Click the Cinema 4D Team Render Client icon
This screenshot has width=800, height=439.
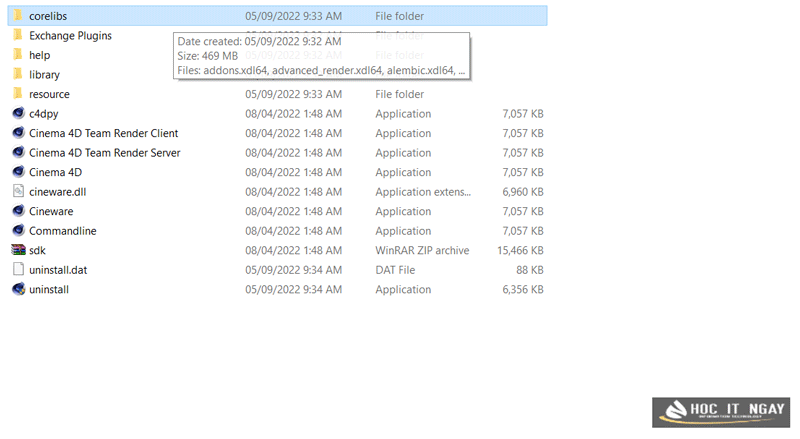coord(18,133)
